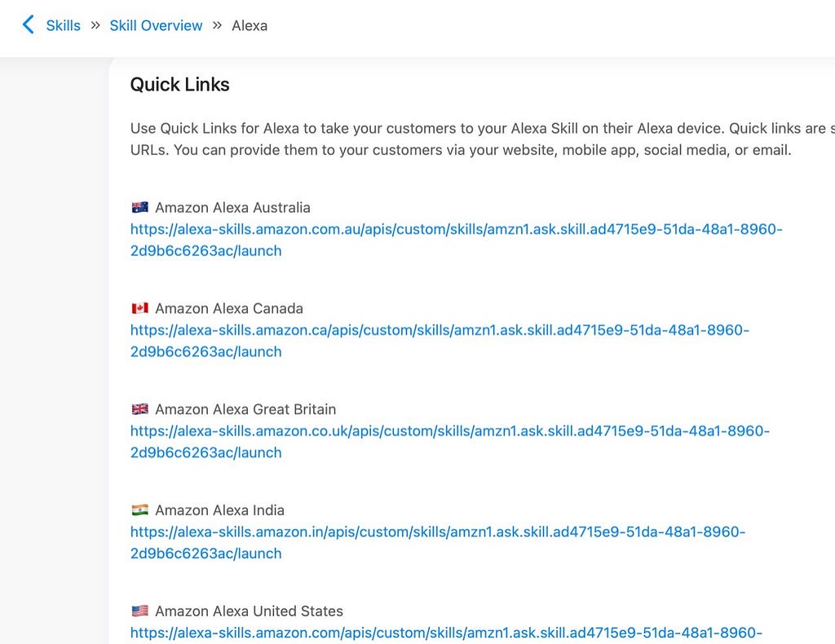Select the Amazon Alexa India label
Image resolution: width=835 pixels, height=644 pixels.
point(220,510)
